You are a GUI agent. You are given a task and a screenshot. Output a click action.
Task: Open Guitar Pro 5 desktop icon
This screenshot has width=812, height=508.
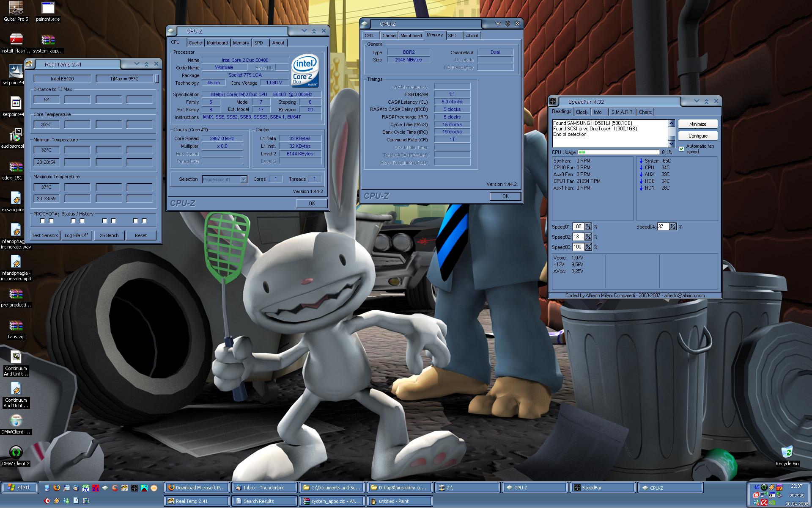[x=16, y=11]
